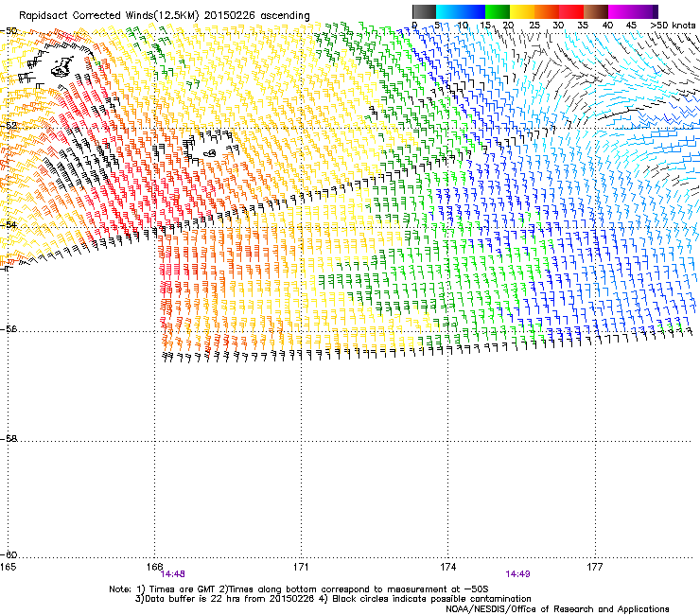Click the gray 0-5 knots color swatch
This screenshot has height=615, width=700.
pyautogui.click(x=424, y=11)
